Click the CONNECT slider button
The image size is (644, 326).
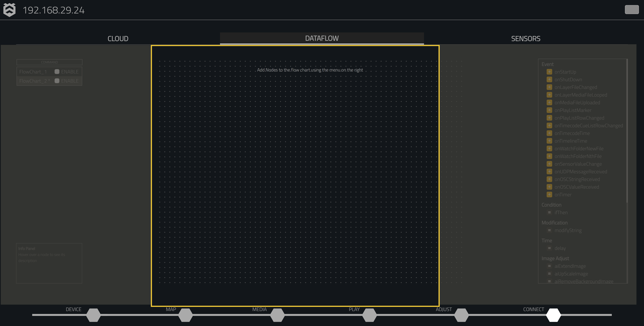pyautogui.click(x=553, y=315)
